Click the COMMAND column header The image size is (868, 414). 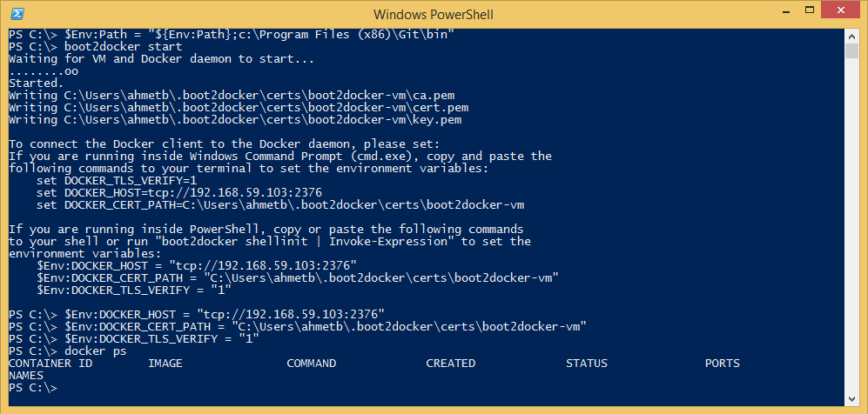[312, 364]
